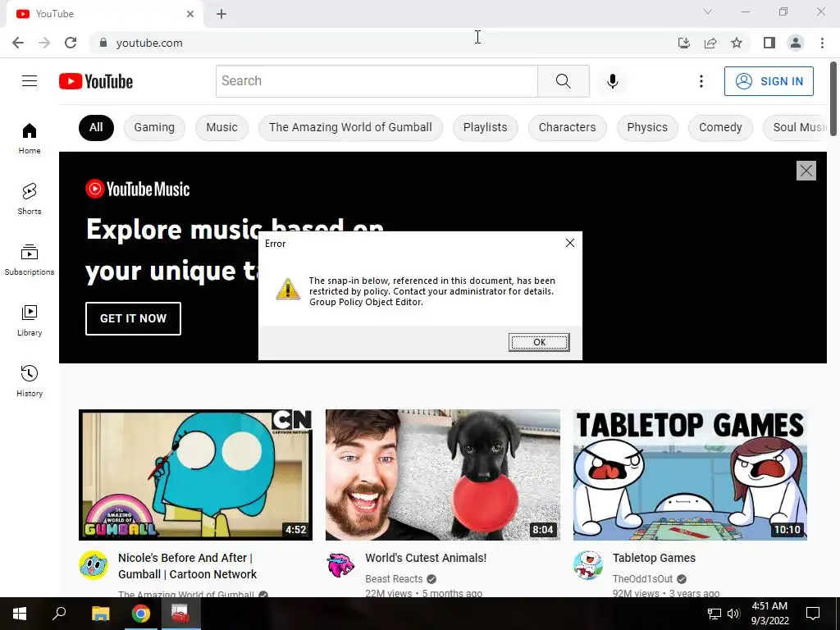Close the Error dialog with X
Image resolution: width=840 pixels, height=630 pixels.
[569, 243]
